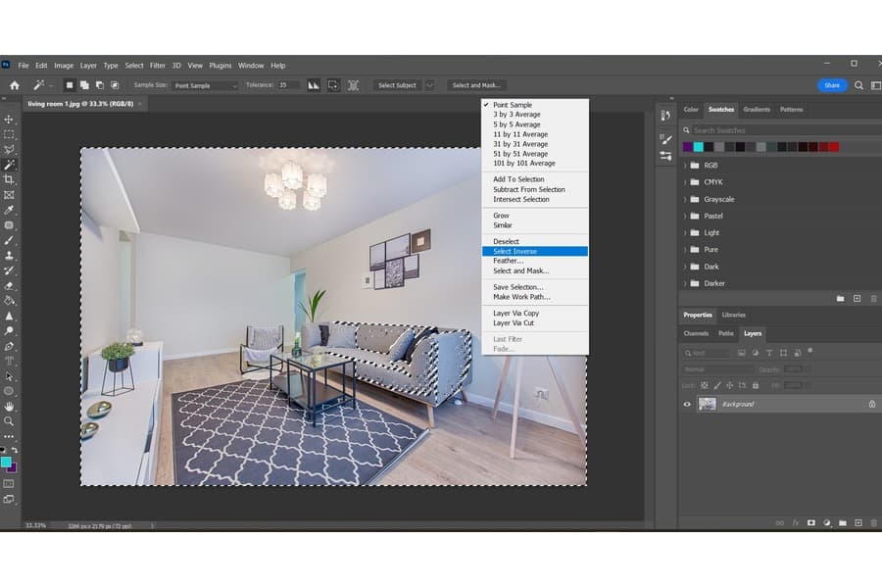Toggle Intersect with Selection mode button
This screenshot has width=882, height=588.
tap(115, 85)
